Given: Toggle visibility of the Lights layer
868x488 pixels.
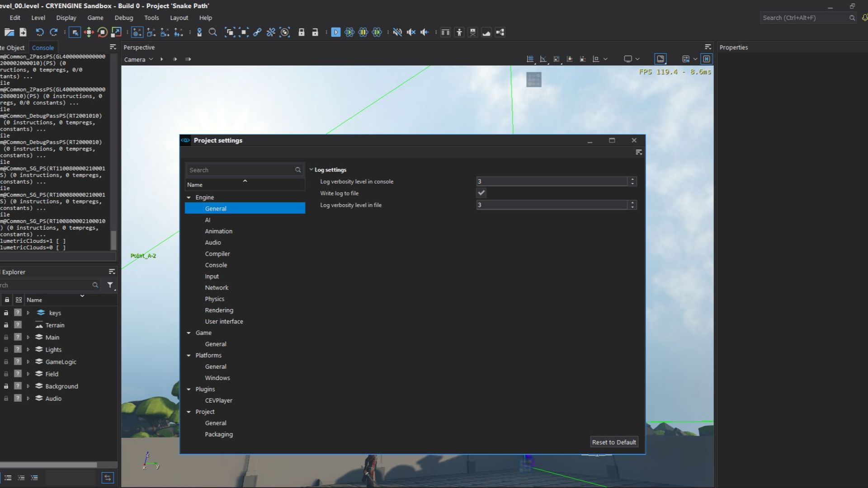Looking at the screenshot, I should click(18, 349).
